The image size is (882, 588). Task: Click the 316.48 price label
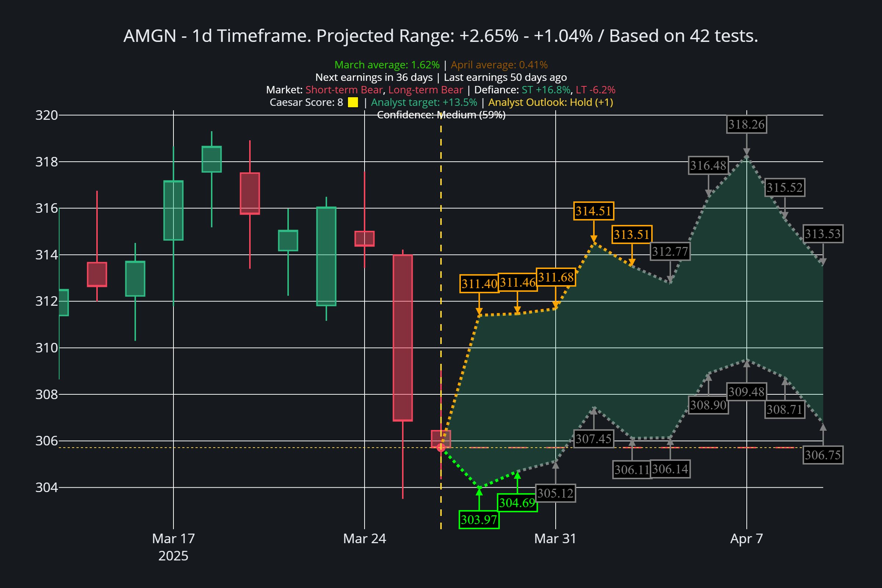click(709, 165)
